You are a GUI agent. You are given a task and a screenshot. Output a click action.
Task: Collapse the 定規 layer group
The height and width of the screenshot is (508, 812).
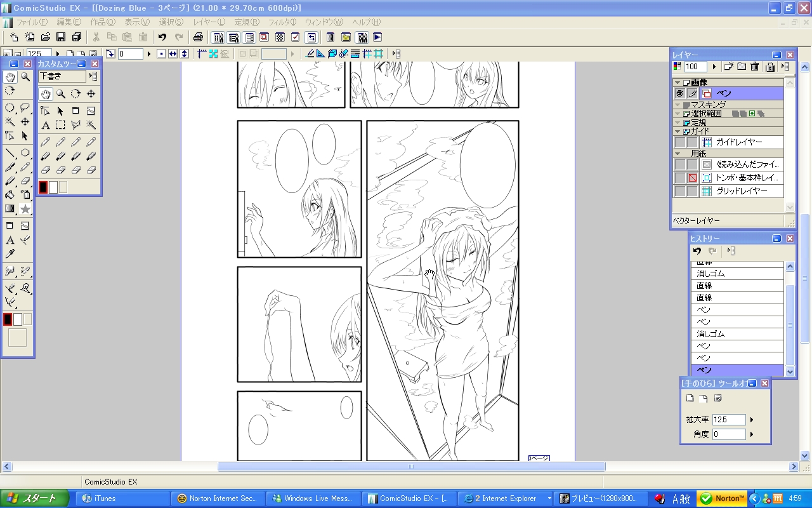point(678,123)
